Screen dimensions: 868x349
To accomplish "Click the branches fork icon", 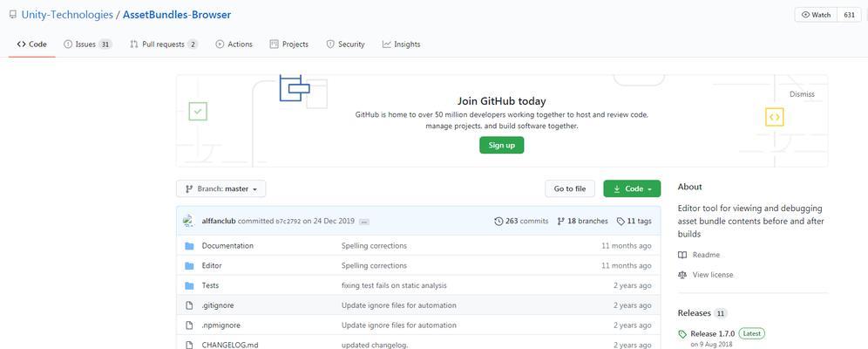I will tap(561, 221).
